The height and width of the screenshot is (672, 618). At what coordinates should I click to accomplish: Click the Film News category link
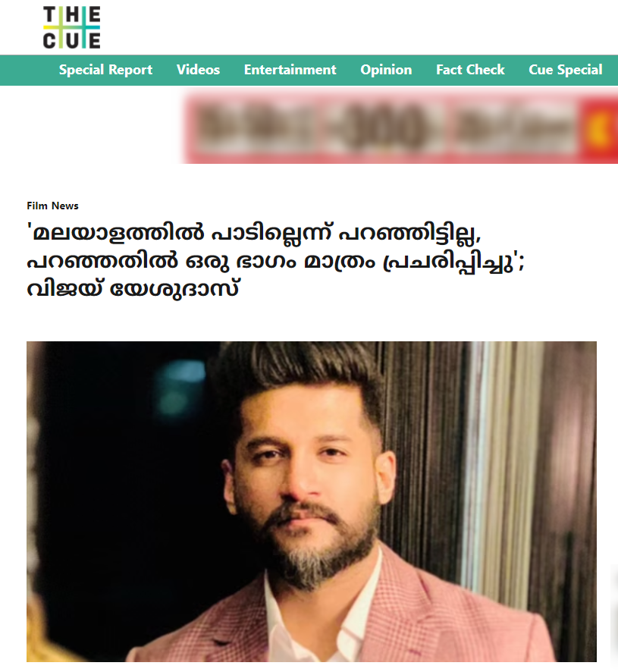53,206
